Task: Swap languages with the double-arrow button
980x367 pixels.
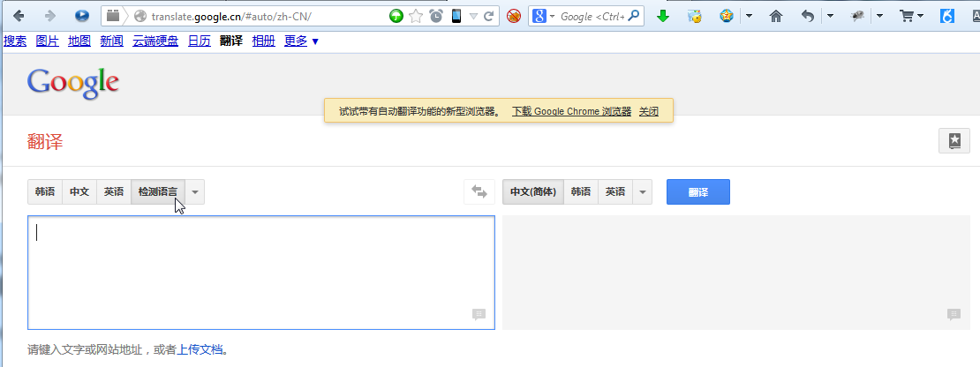Action: [479, 192]
